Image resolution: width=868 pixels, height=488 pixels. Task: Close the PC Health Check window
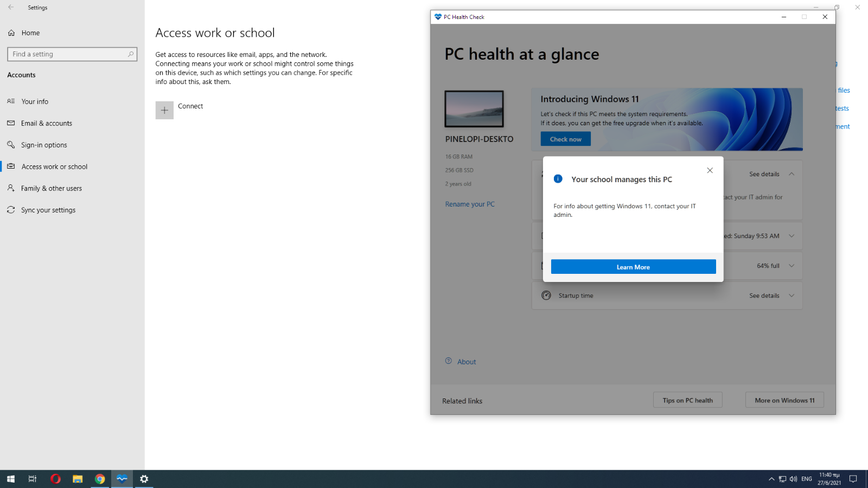coord(825,17)
